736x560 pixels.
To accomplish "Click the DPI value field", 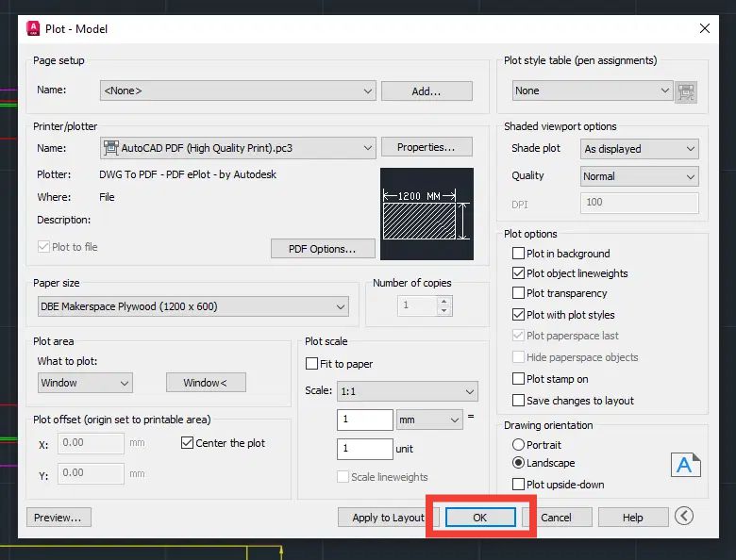I will [x=640, y=203].
